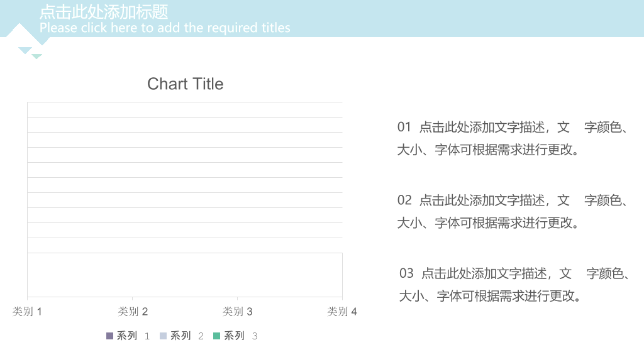Click the green 系列 3 legend swatch
Viewport: 644px width, 362px height.
[x=217, y=336]
